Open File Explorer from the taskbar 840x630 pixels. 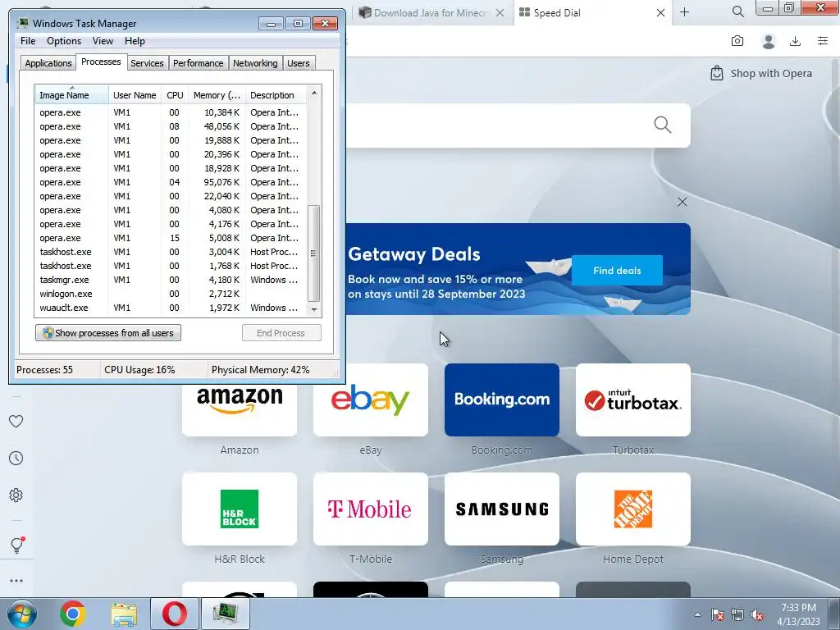(x=124, y=614)
